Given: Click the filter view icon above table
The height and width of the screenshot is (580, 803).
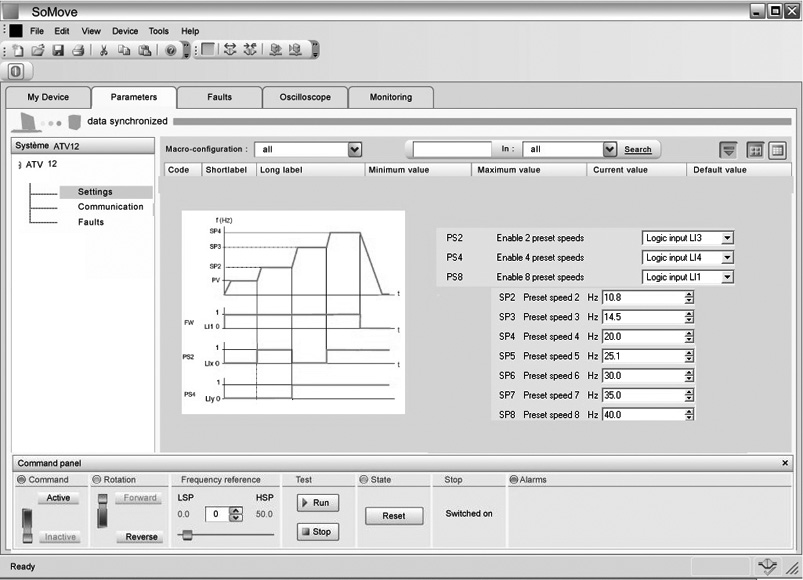Looking at the screenshot, I should [x=728, y=150].
